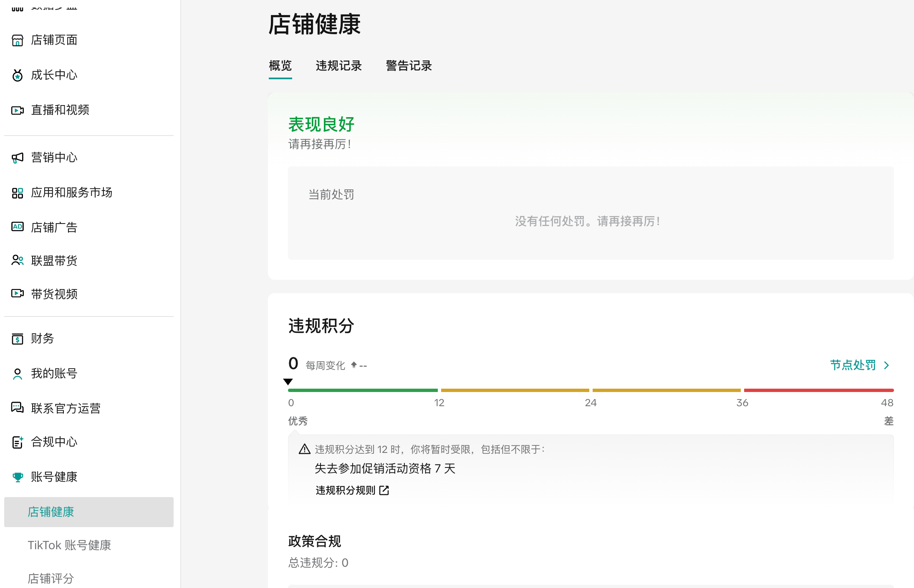This screenshot has height=588, width=914.
Task: Switch to the 违规记录 tab
Action: point(338,66)
